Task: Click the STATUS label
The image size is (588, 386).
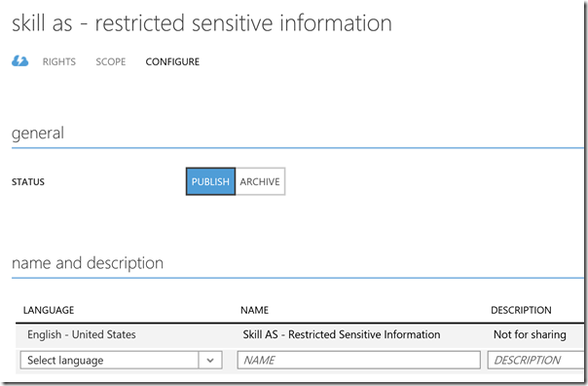Action: [28, 181]
